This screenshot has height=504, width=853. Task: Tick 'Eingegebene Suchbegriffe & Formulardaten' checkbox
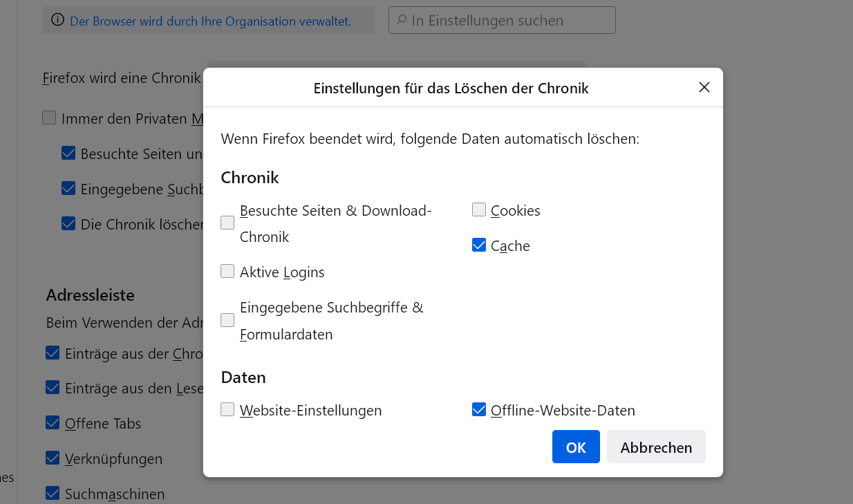[227, 320]
